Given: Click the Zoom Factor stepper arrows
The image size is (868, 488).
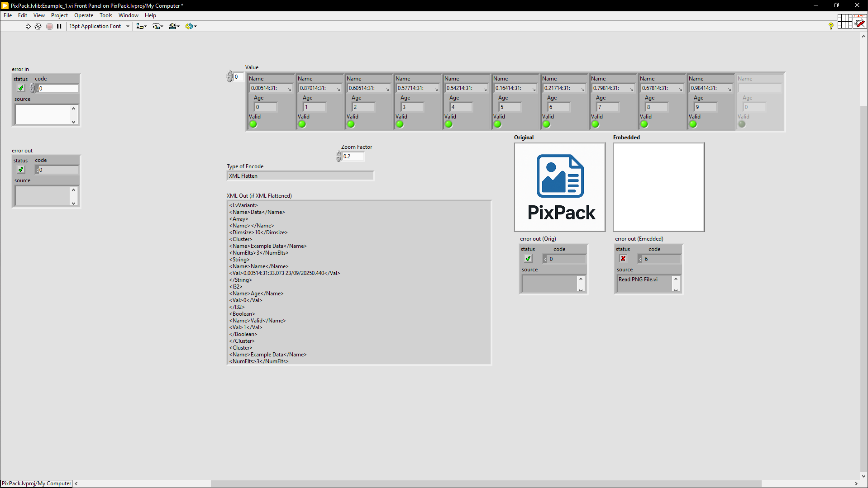Looking at the screenshot, I should [339, 156].
